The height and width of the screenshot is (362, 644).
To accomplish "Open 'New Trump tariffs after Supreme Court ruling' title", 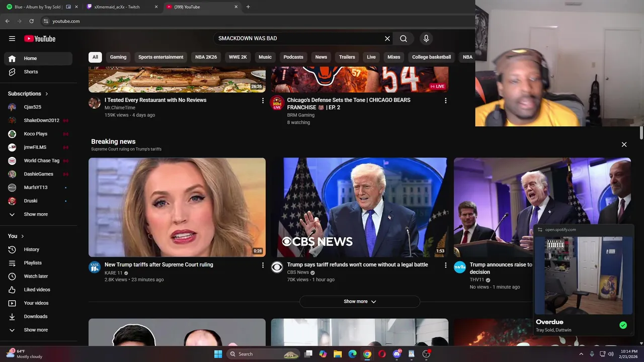I will coord(159,264).
